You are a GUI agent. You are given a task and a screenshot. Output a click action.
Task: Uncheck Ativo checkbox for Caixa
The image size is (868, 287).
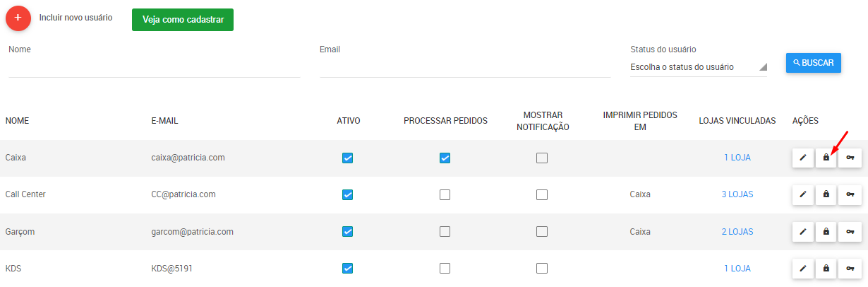tap(348, 158)
